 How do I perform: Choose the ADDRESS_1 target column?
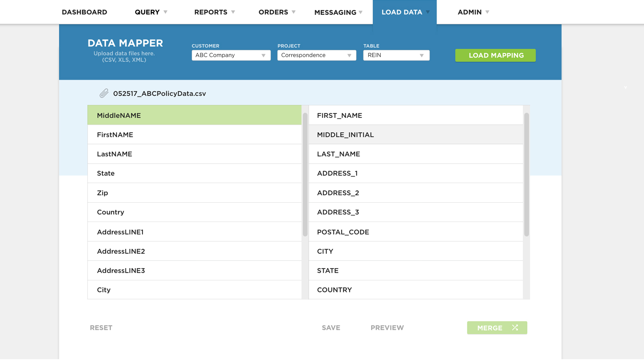(416, 173)
